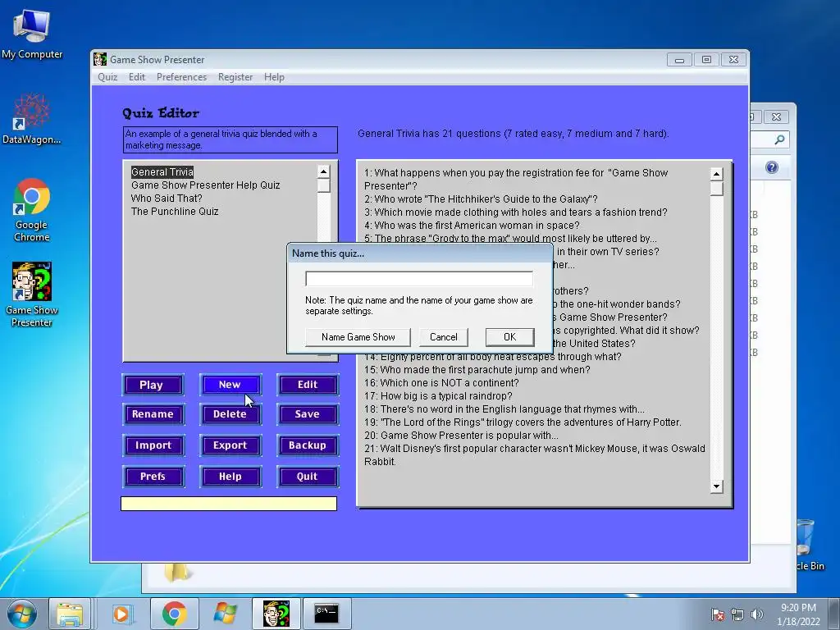The image size is (840, 630).
Task: Click the Recycle Bin desktop icon
Action: 808,544
